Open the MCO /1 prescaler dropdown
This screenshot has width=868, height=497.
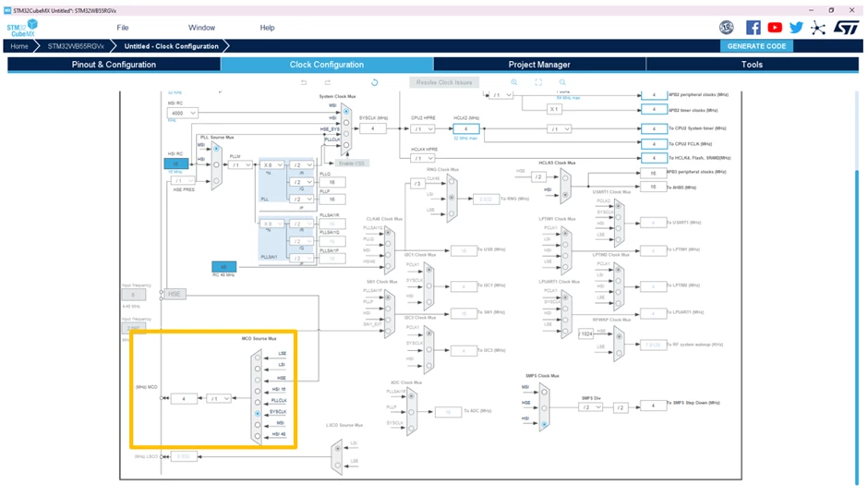point(219,398)
